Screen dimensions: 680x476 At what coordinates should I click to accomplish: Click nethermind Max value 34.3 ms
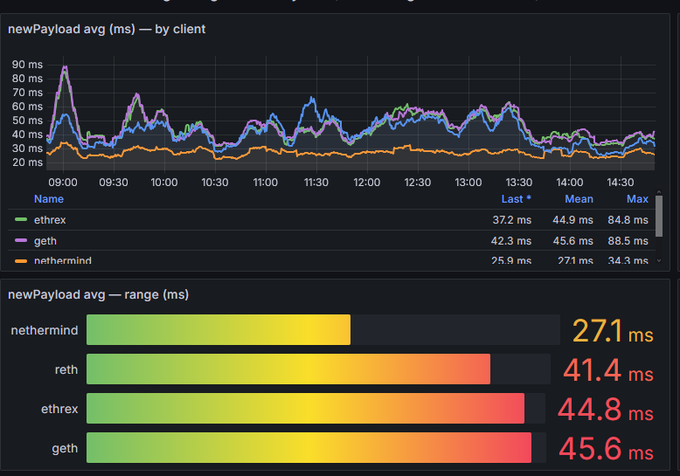628,261
